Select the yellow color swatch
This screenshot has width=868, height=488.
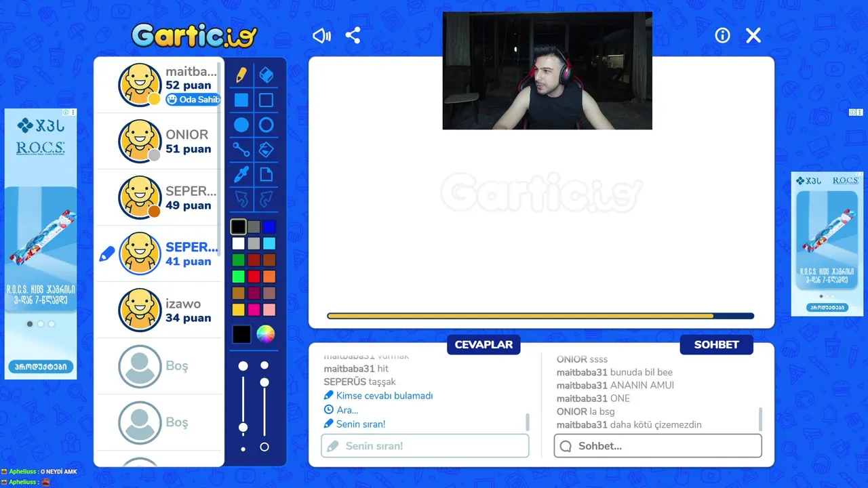[238, 309]
